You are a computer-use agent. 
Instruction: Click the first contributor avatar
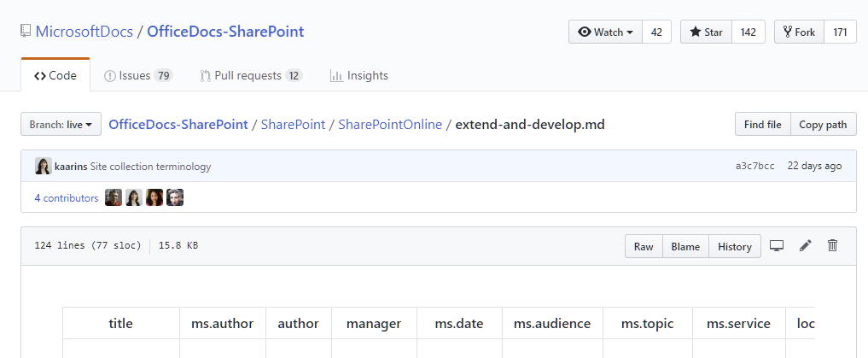click(114, 197)
